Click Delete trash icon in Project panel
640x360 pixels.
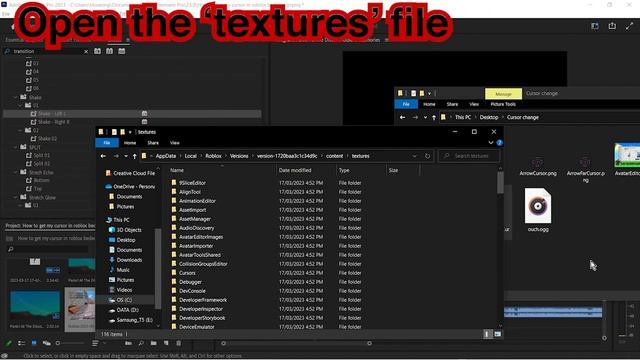178,343
